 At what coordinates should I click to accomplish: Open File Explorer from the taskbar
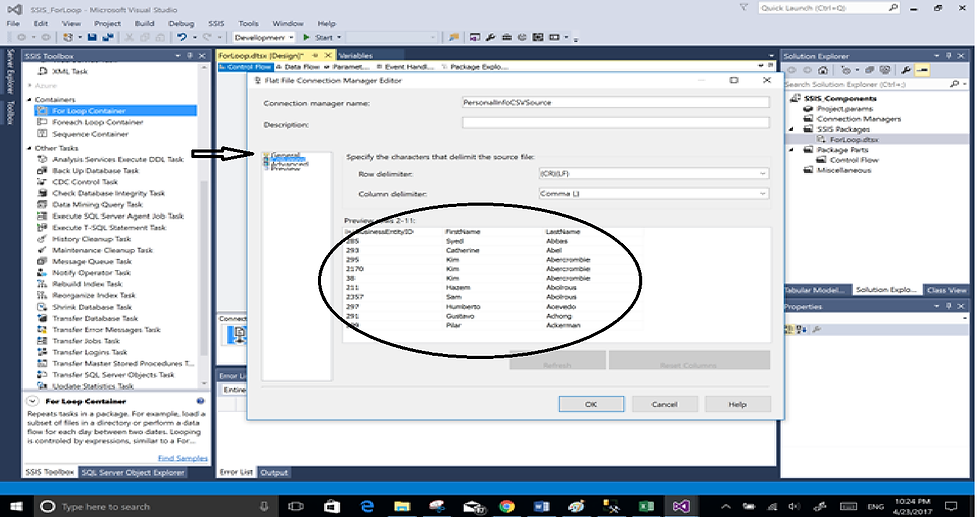coord(402,506)
